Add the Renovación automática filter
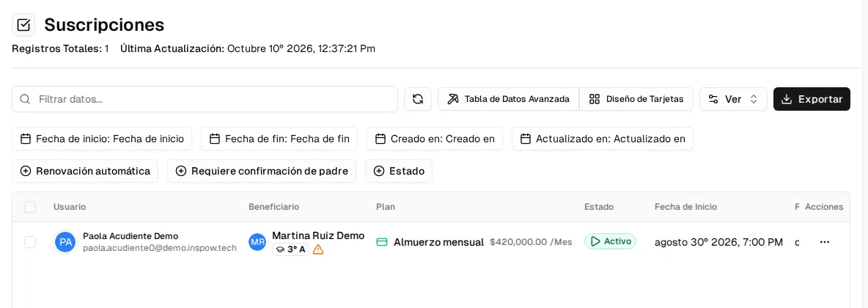This screenshot has width=868, height=308. click(85, 171)
